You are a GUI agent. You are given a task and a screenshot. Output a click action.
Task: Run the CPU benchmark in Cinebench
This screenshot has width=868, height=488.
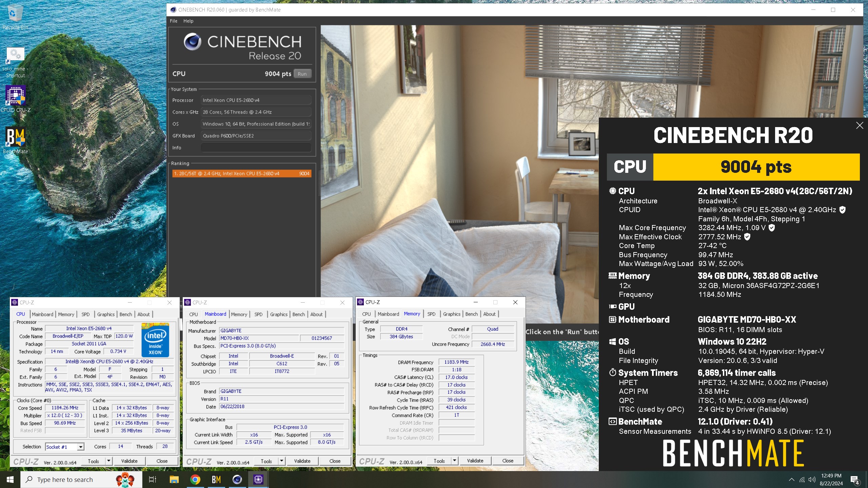pos(302,74)
